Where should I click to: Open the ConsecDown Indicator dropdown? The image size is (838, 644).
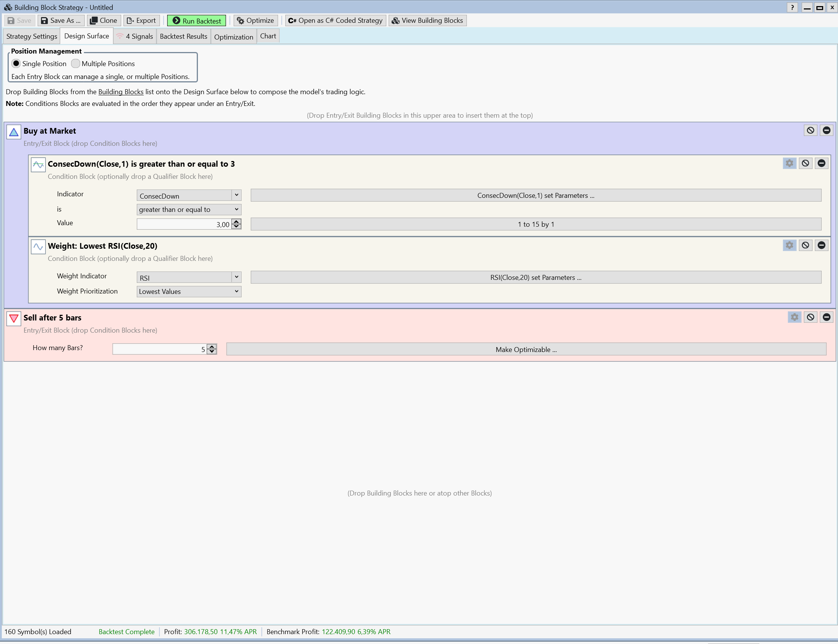point(236,196)
